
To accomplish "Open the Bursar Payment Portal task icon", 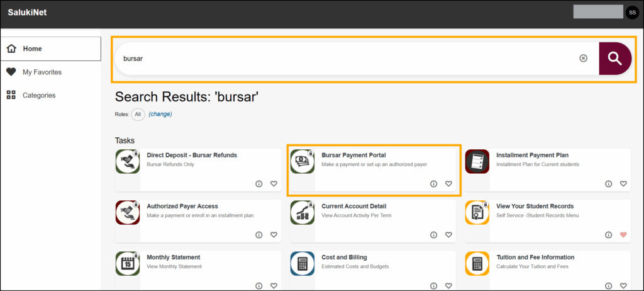I will (x=303, y=161).
